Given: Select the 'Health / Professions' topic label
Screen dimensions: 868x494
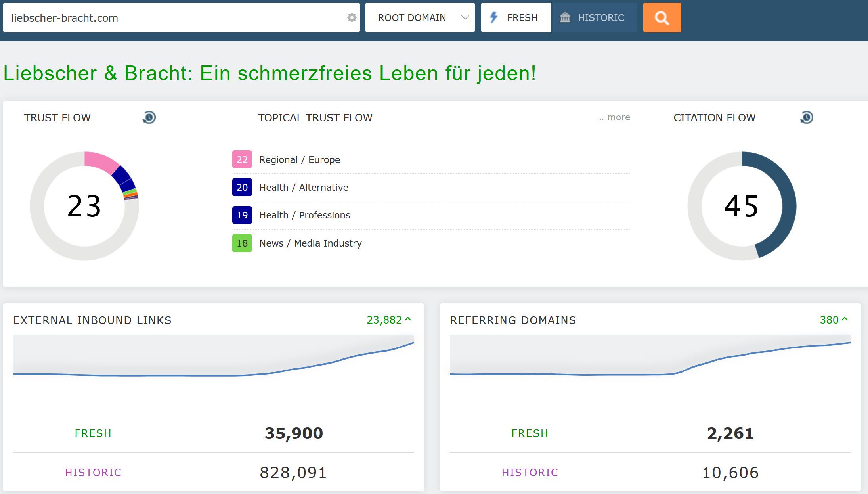Looking at the screenshot, I should [x=305, y=215].
